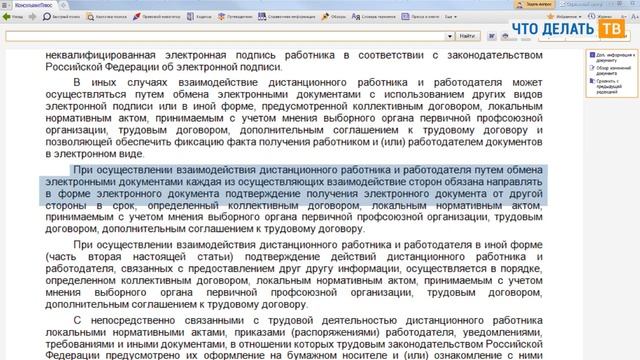Image resolution: width=640 pixels, height=360 pixels.
Task: Click paragraph starting 'В иных случаях взаимодействие'
Action: click(294, 118)
